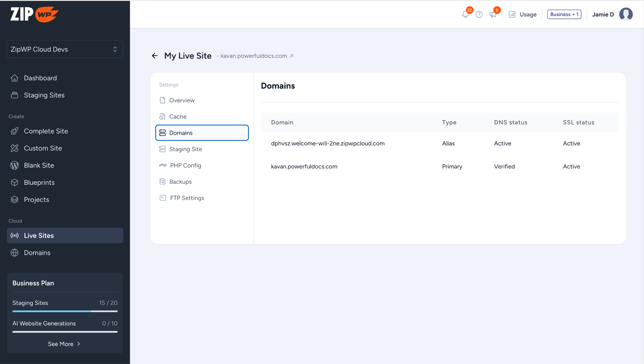Expand the ZipWP Cloud Devs workspace selector

(65, 49)
